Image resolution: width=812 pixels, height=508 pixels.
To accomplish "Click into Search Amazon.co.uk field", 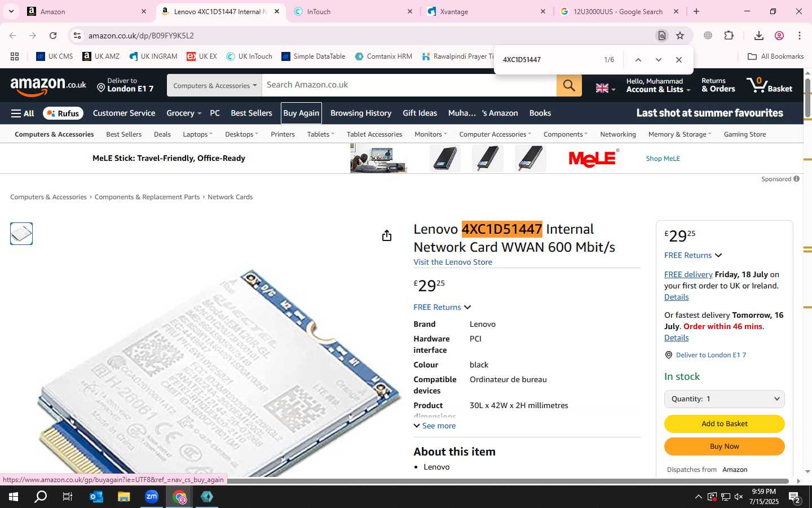I will (x=409, y=85).
